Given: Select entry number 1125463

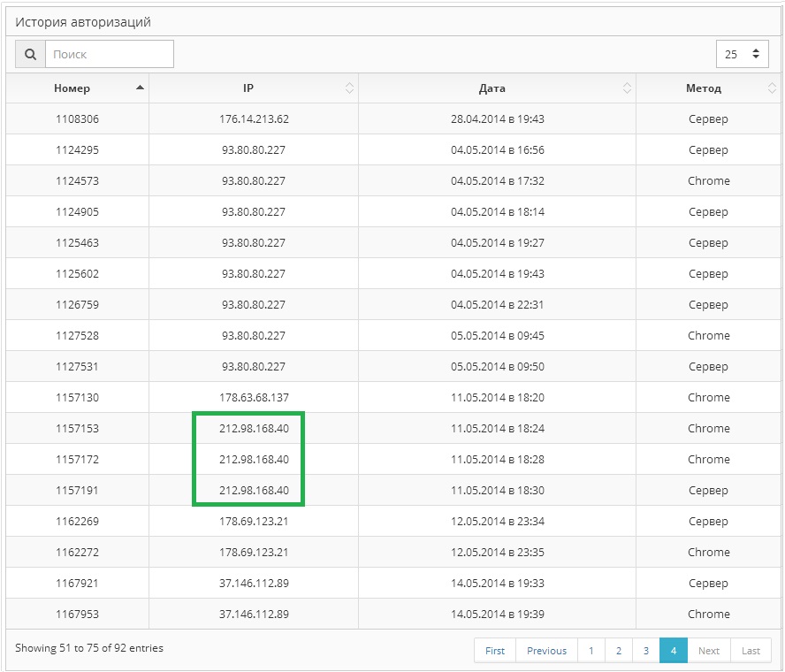Looking at the screenshot, I should tap(77, 243).
